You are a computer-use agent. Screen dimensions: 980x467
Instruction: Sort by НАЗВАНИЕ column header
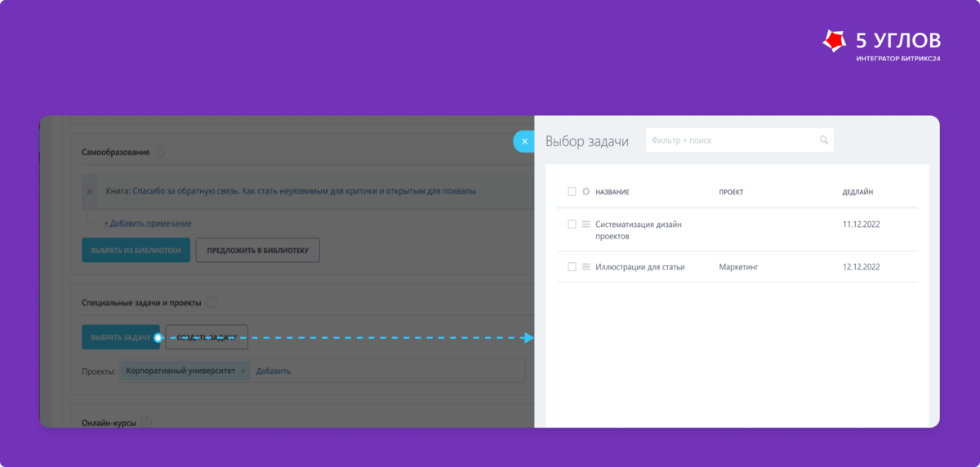tap(612, 193)
